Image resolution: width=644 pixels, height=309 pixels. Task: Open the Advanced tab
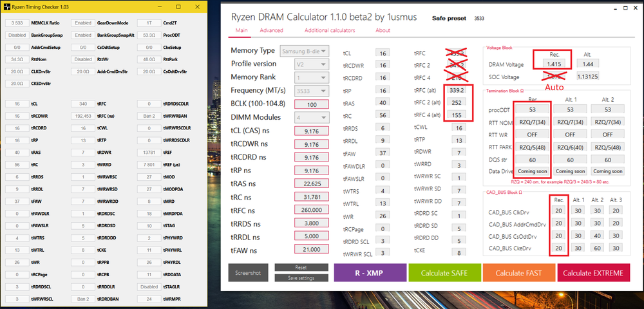[272, 30]
